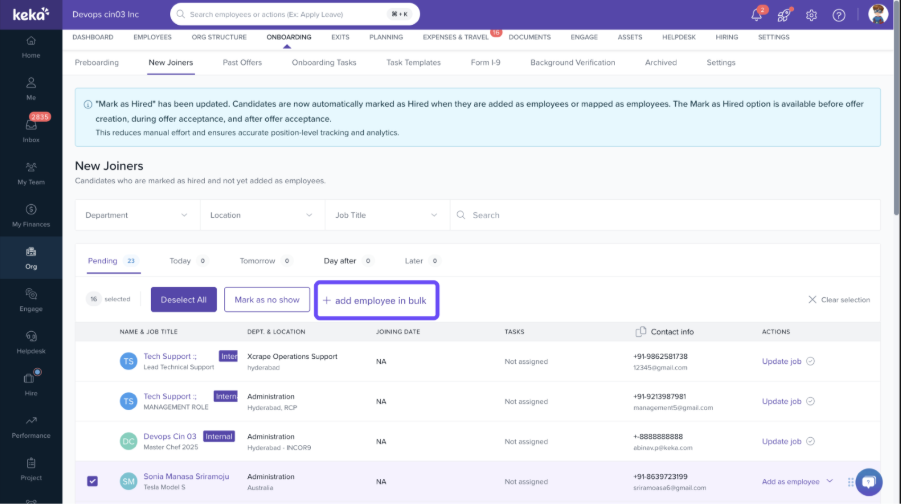Open My Team in sidebar

(x=31, y=174)
